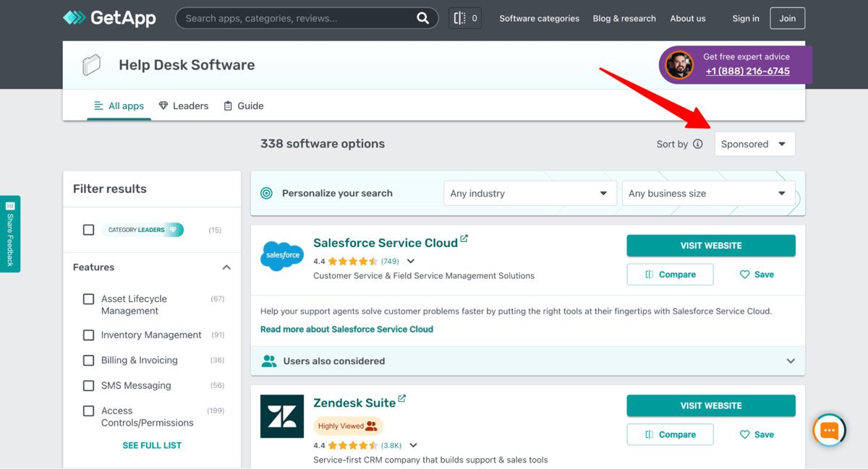The width and height of the screenshot is (868, 469).
Task: Tick the Category Leaders checkbox
Action: pos(88,230)
